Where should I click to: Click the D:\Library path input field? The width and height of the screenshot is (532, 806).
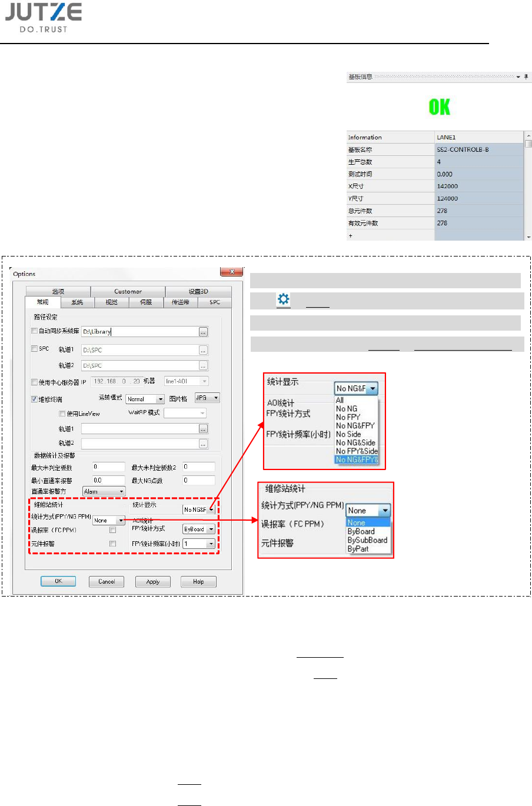click(x=139, y=332)
